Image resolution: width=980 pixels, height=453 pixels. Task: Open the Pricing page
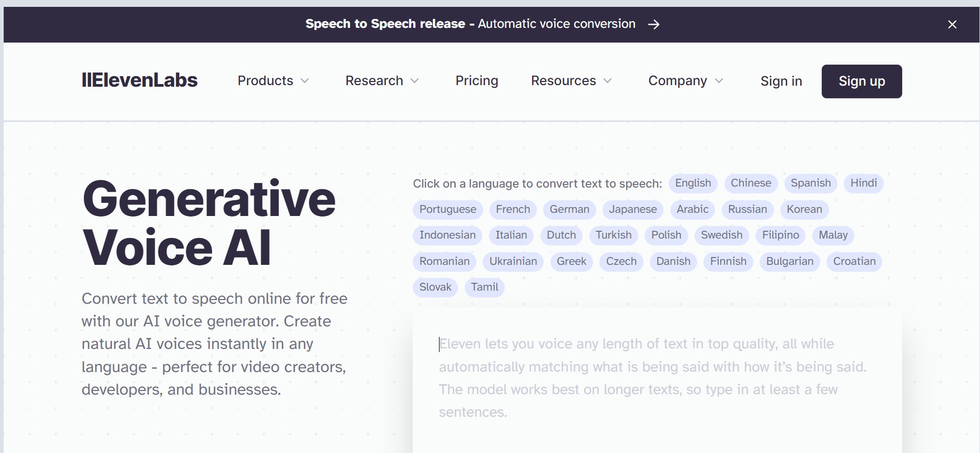click(x=476, y=81)
